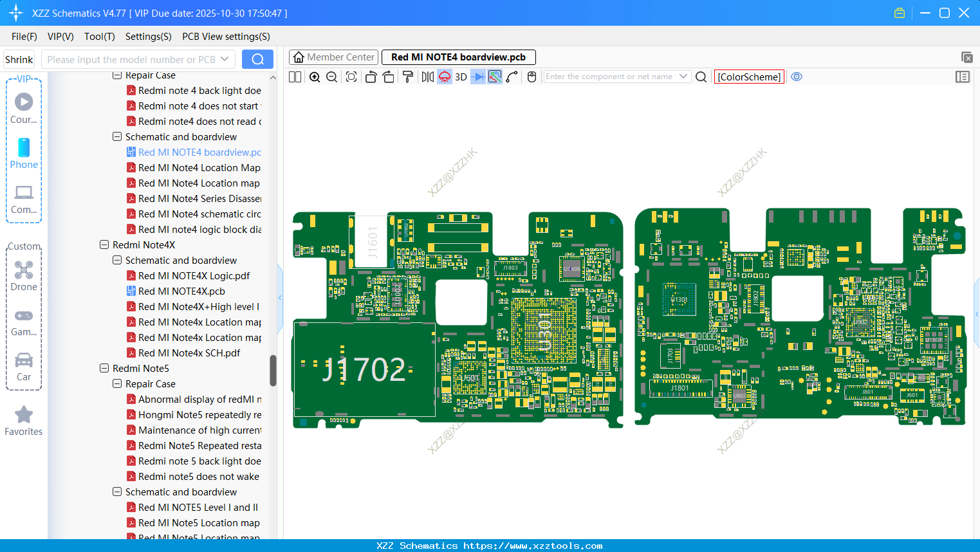This screenshot has width=980, height=552.
Task: Switch to the Member Center tab
Action: [x=333, y=57]
